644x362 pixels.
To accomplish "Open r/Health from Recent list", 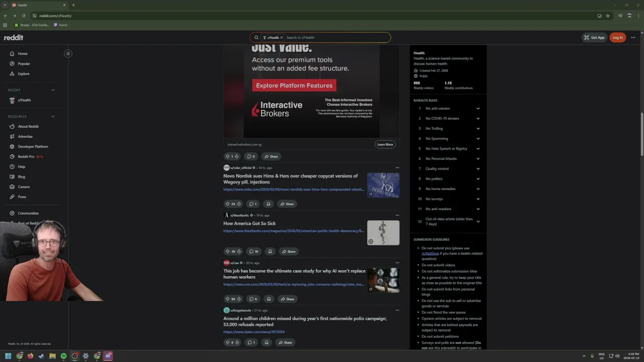I will click(24, 100).
